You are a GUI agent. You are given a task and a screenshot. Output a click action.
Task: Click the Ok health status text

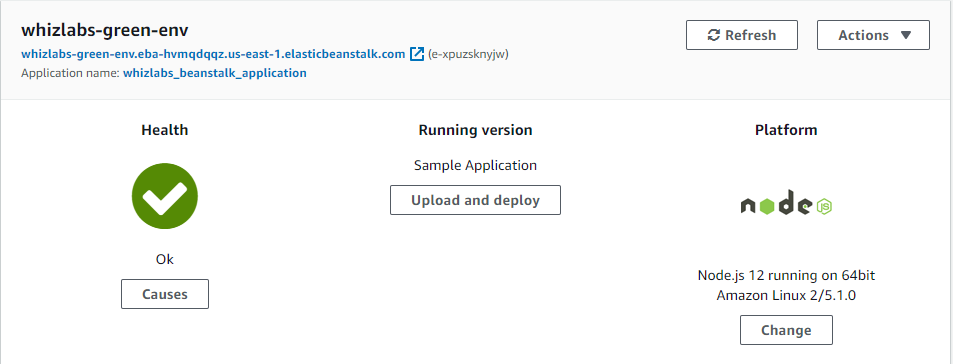(165, 259)
